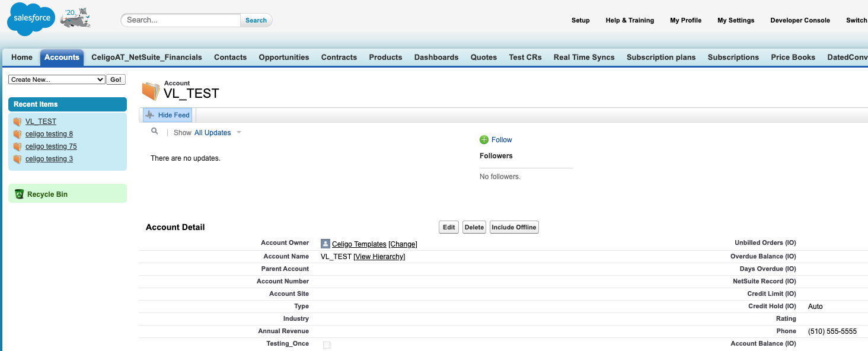Click the Credit Hold value Auto
This screenshot has width=868, height=351.
[x=815, y=307]
